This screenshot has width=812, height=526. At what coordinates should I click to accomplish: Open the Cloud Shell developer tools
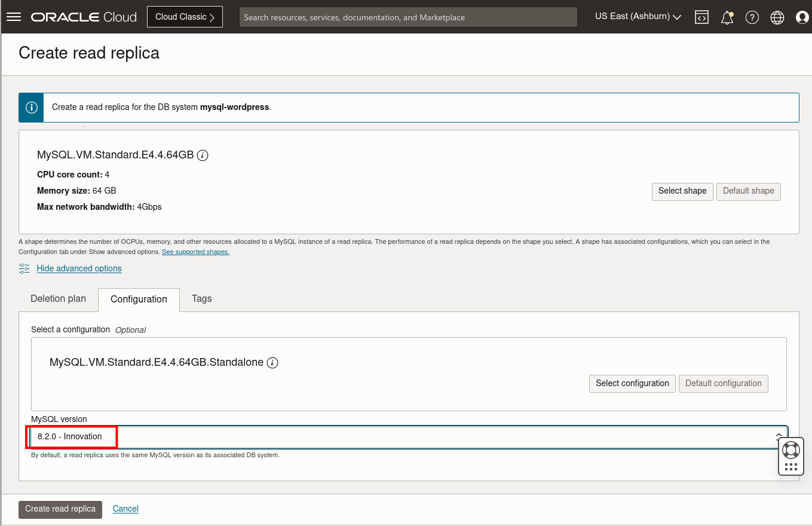pos(701,17)
